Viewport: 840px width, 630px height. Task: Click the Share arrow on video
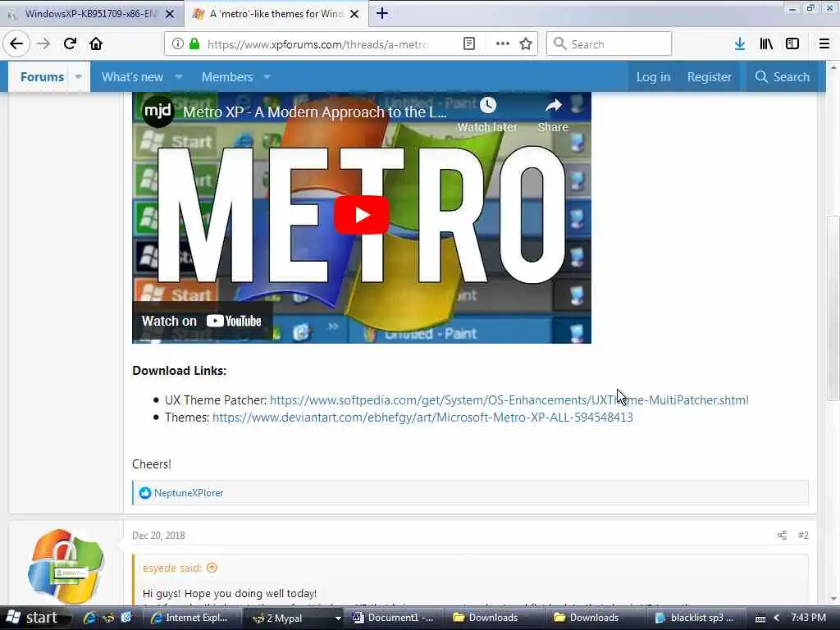[554, 106]
